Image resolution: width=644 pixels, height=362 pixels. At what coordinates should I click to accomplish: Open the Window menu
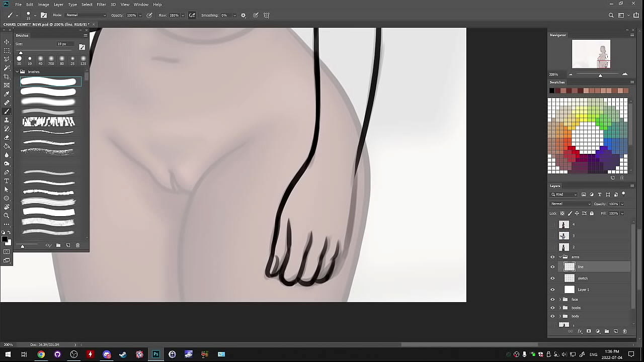tap(141, 5)
